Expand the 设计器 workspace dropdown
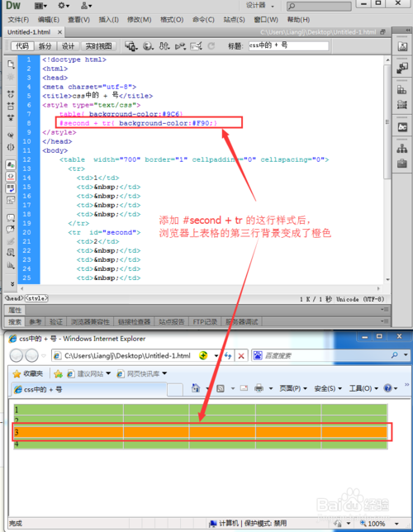Image resolution: width=413 pixels, height=532 pixels. tap(260, 6)
